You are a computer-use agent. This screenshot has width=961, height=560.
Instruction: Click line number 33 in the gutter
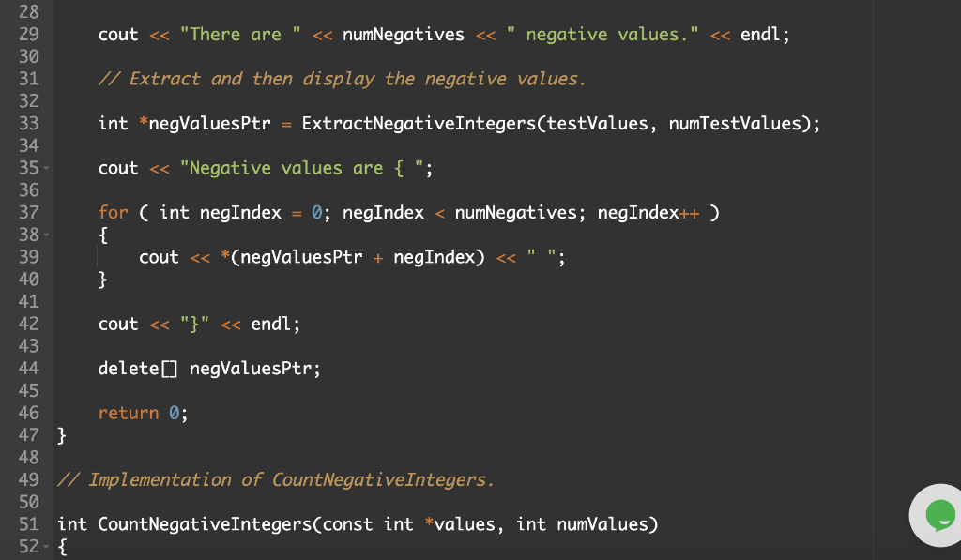point(28,123)
